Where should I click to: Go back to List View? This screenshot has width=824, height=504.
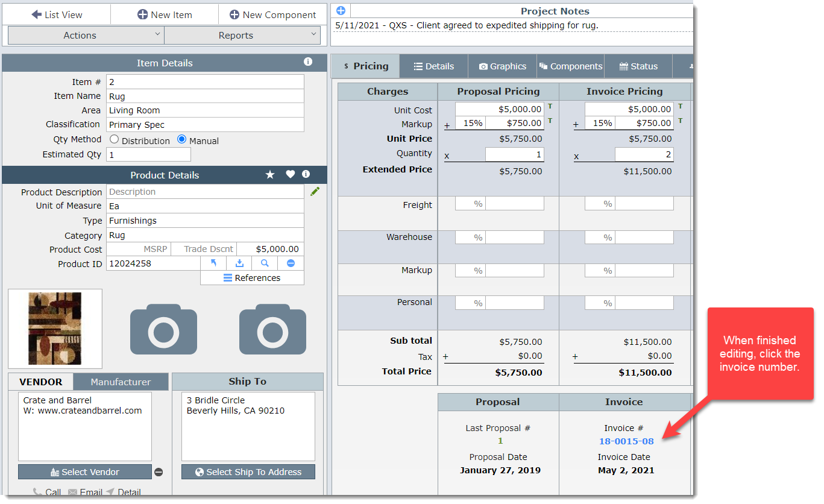point(57,14)
